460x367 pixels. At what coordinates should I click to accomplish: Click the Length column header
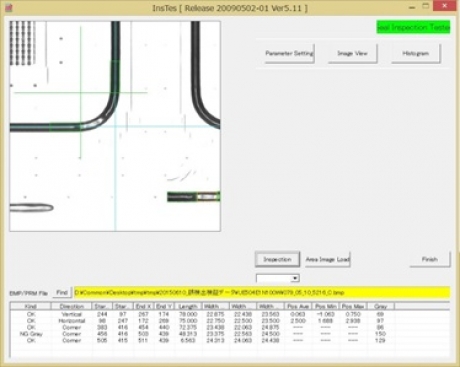188,306
